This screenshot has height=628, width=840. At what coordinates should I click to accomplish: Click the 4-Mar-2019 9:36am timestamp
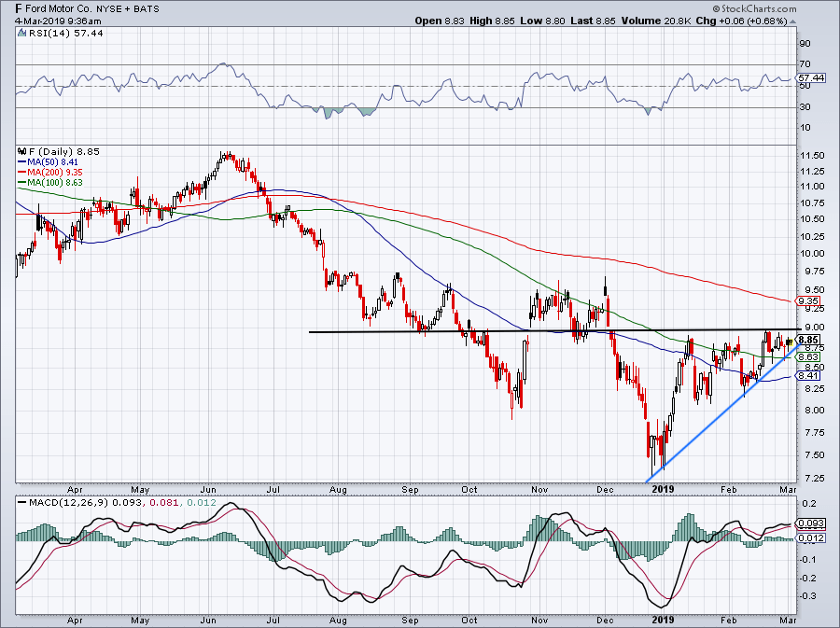pyautogui.click(x=58, y=21)
